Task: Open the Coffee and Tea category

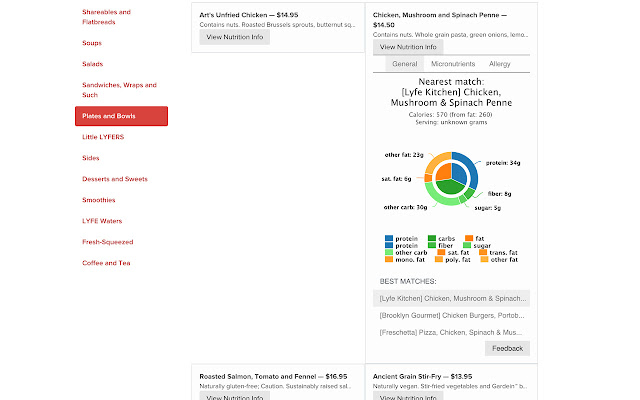Action: (x=106, y=263)
